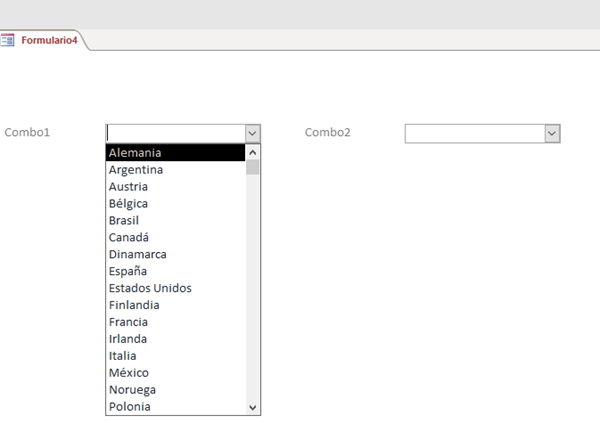
Task: Click the Combo2 label
Action: tap(328, 132)
